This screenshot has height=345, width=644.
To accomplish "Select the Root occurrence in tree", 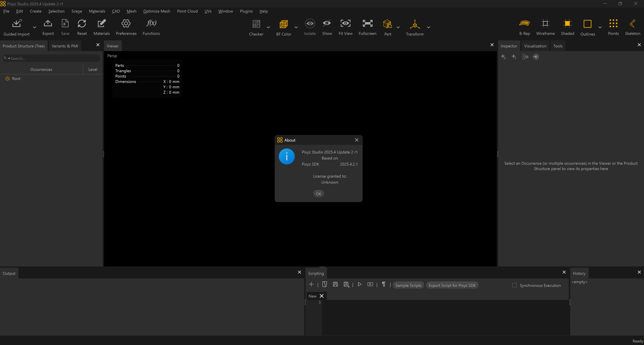I will 16,79.
